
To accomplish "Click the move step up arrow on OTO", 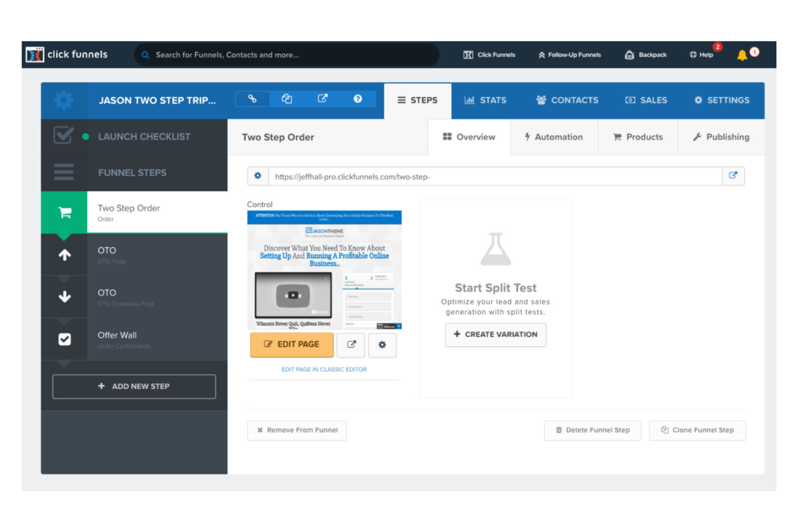I will (64, 255).
